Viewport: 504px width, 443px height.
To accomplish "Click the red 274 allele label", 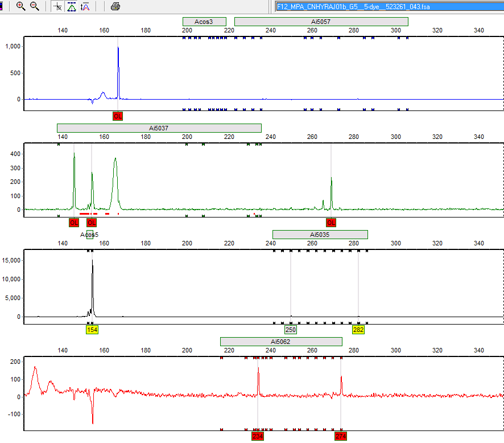I will 341,436.
